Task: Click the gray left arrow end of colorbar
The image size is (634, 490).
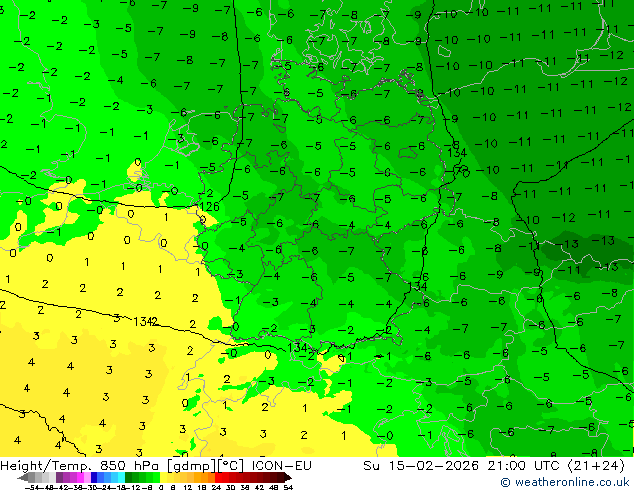Action: [x=23, y=477]
